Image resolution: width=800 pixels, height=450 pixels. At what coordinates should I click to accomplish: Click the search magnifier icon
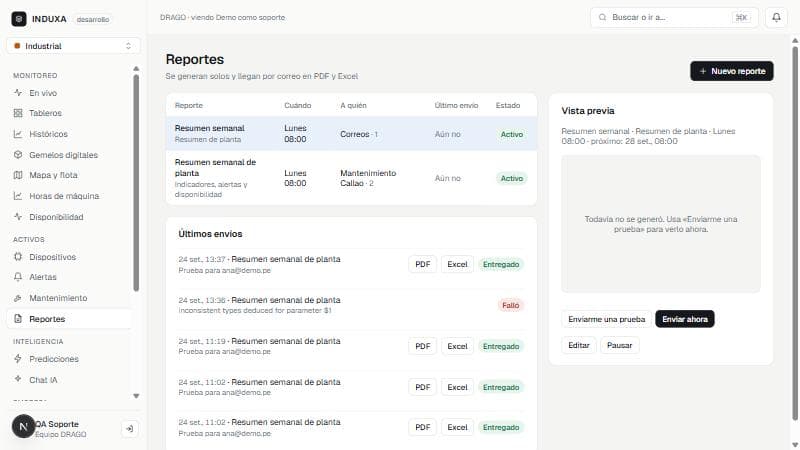(603, 17)
